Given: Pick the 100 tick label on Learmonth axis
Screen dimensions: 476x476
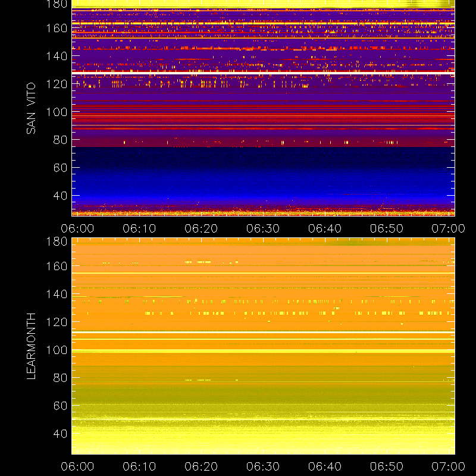Looking at the screenshot, I should (x=57, y=350).
